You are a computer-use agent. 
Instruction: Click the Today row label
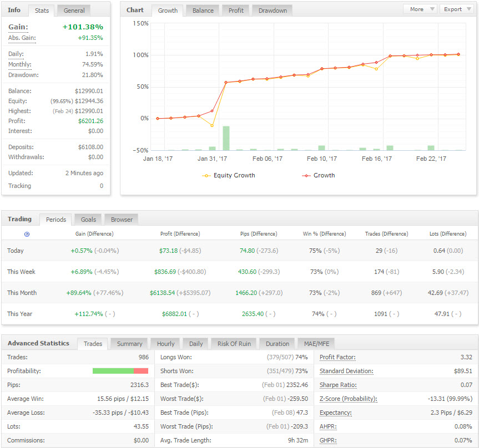(16, 251)
